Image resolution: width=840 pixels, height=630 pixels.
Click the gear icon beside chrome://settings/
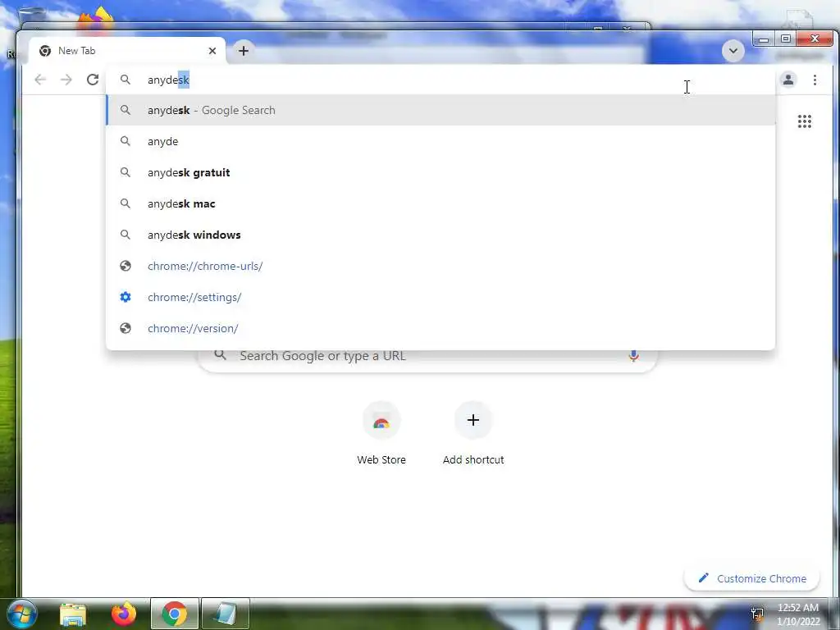pos(126,297)
